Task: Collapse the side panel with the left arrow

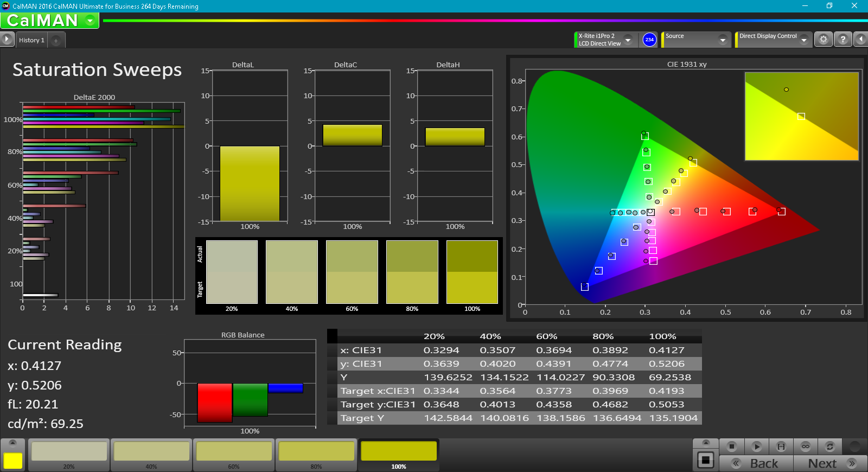Action: point(860,40)
